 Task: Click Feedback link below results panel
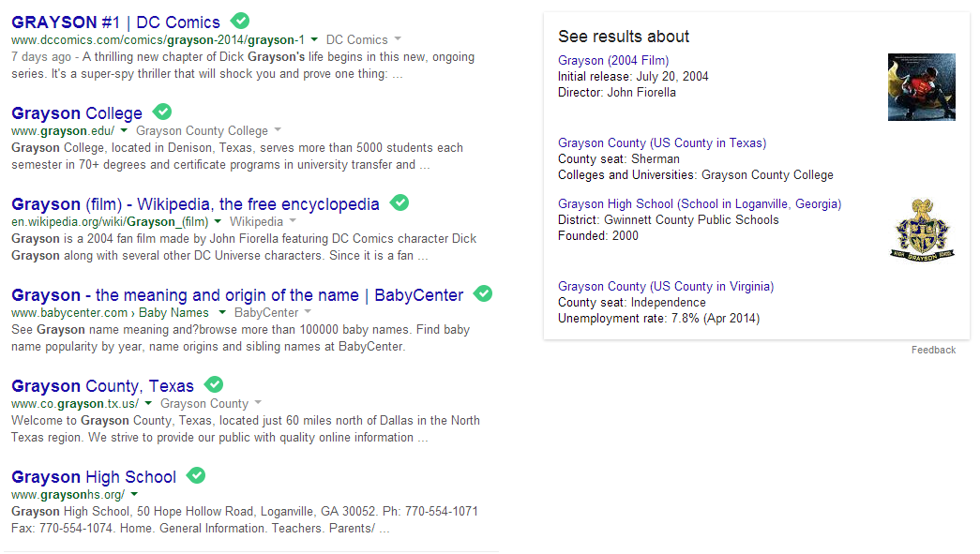(x=933, y=350)
